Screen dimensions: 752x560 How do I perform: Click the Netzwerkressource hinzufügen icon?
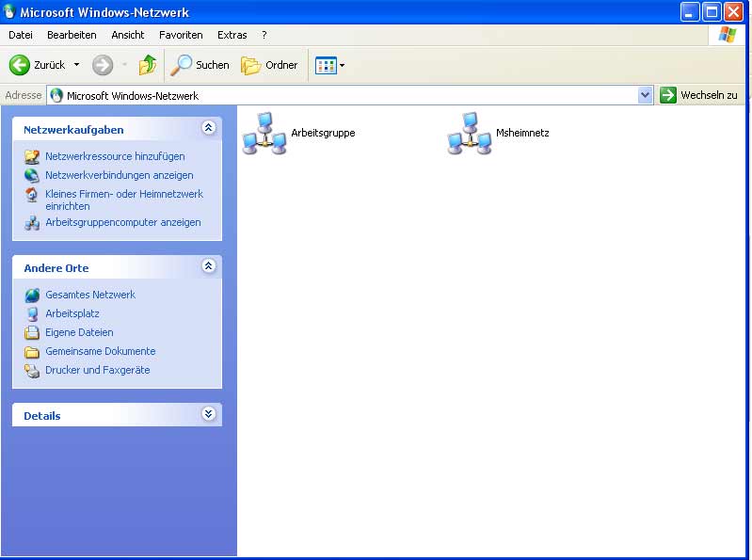[x=32, y=156]
